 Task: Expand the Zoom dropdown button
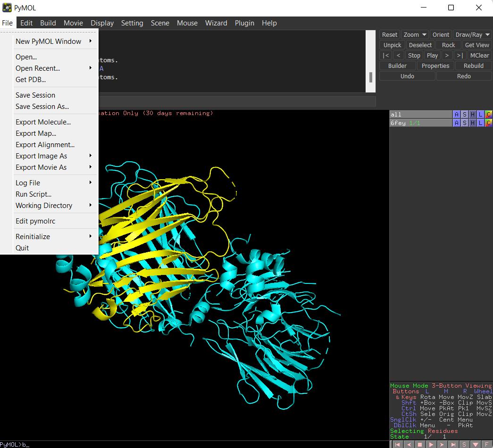tap(415, 34)
